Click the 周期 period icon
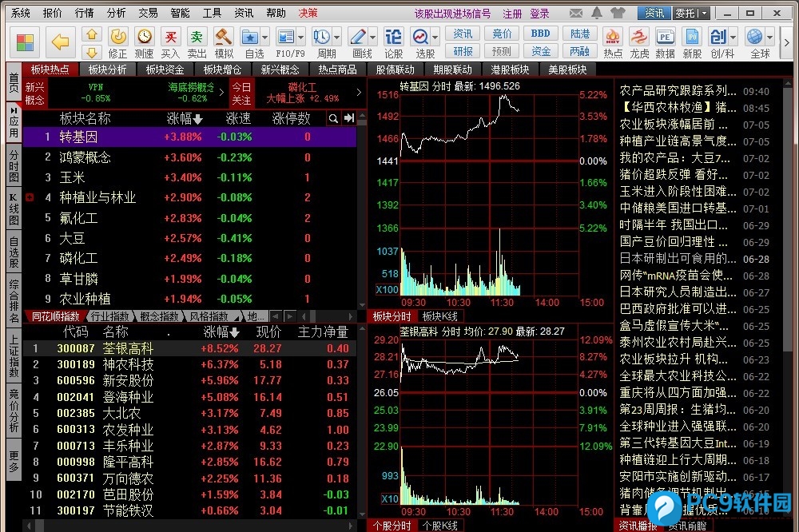 tap(322, 43)
